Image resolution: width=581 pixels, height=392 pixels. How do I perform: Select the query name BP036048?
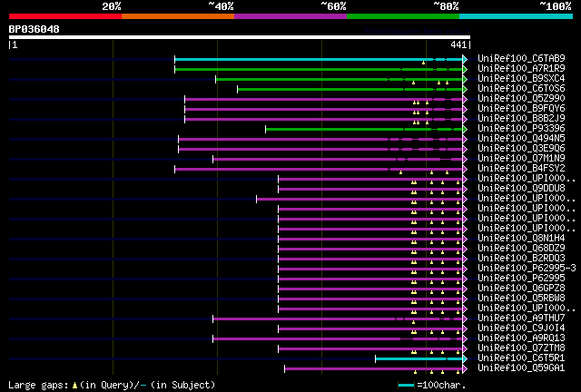(34, 29)
